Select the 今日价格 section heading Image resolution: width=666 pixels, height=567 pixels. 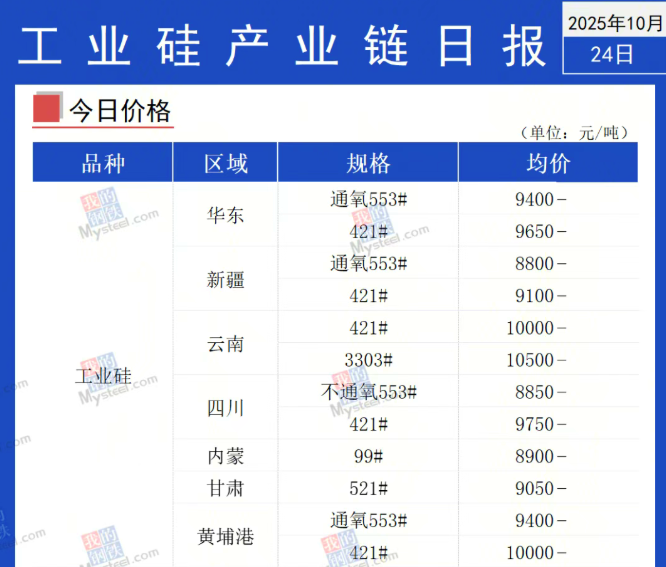pyautogui.click(x=120, y=111)
